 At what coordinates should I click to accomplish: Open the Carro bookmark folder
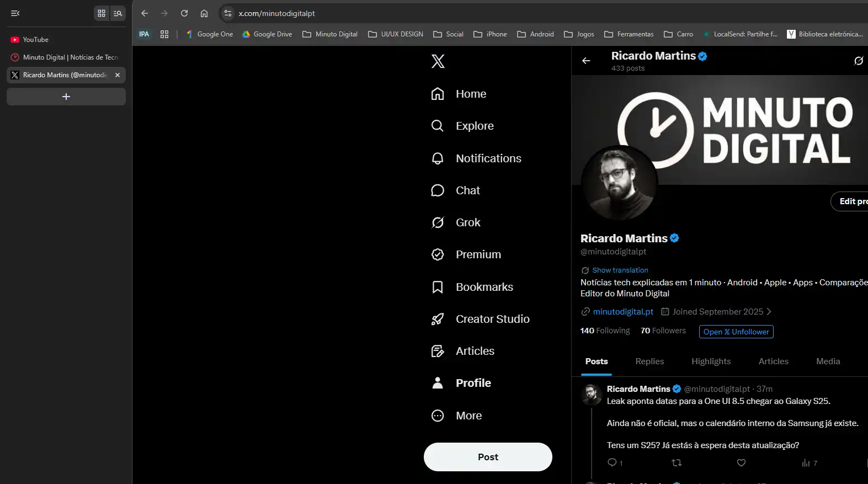pos(679,34)
